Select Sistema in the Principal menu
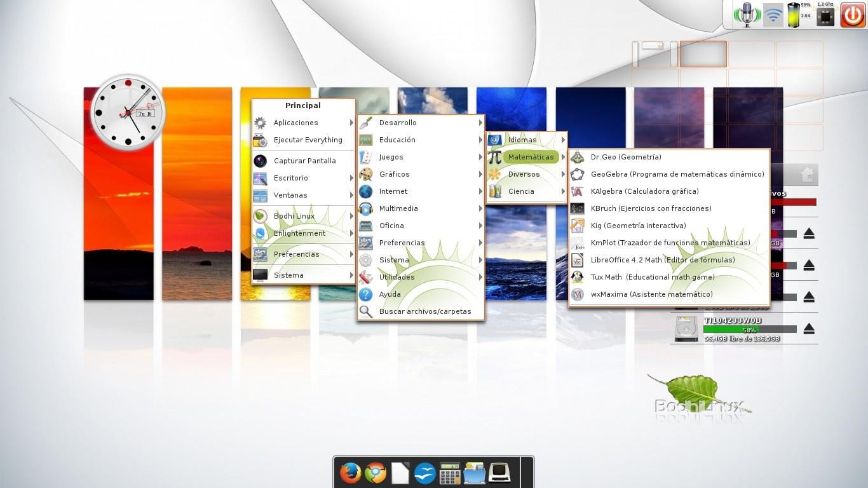 (303, 275)
